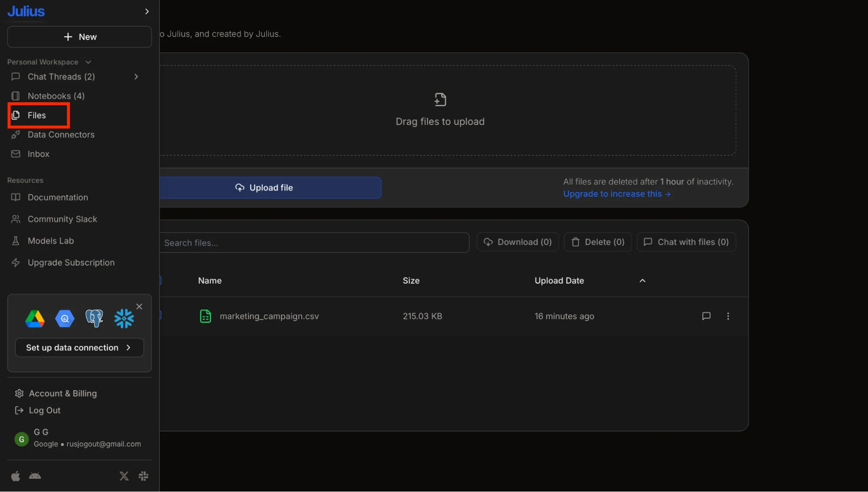The image size is (868, 492).
Task: Sort by the Size column header
Action: coord(411,281)
